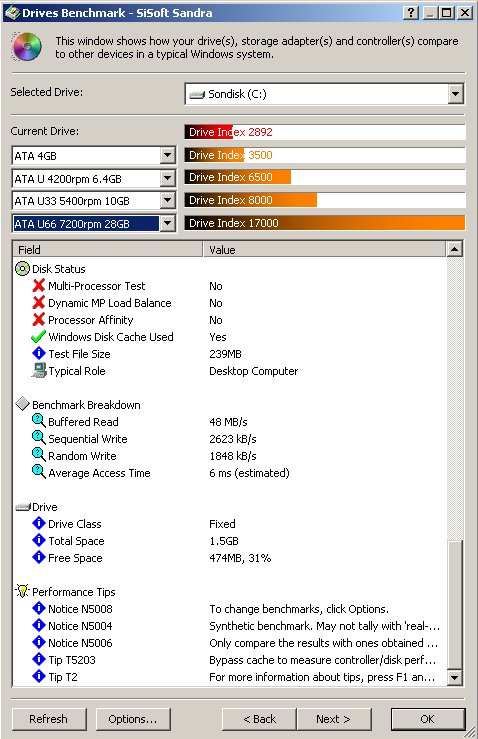This screenshot has width=478, height=739.
Task: Click red X icon beside Multi-Processor Test
Action: tap(39, 285)
